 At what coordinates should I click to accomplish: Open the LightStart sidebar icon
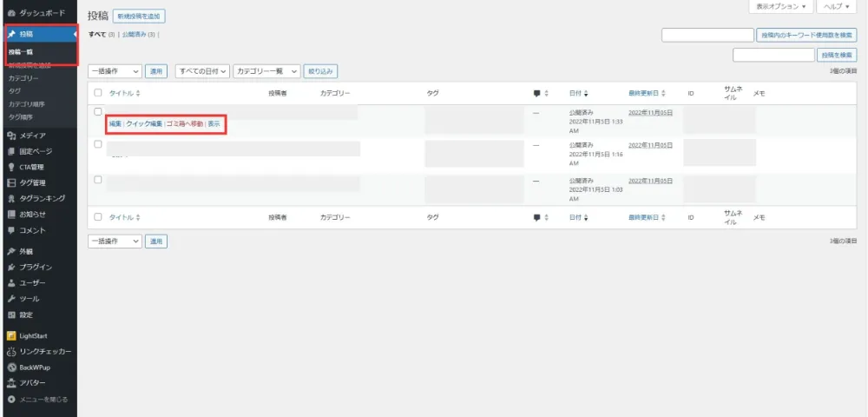coord(11,335)
